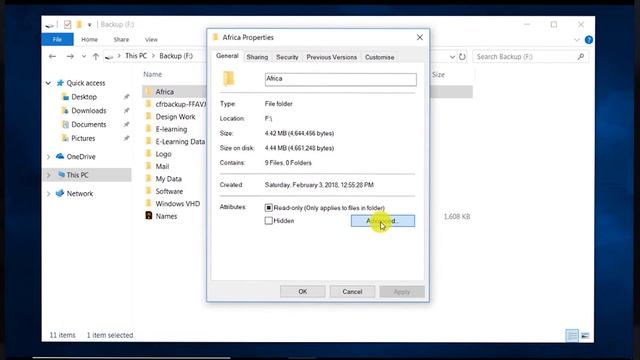Click the Advanced button in Africa Properties
The image size is (640, 360).
(x=382, y=221)
